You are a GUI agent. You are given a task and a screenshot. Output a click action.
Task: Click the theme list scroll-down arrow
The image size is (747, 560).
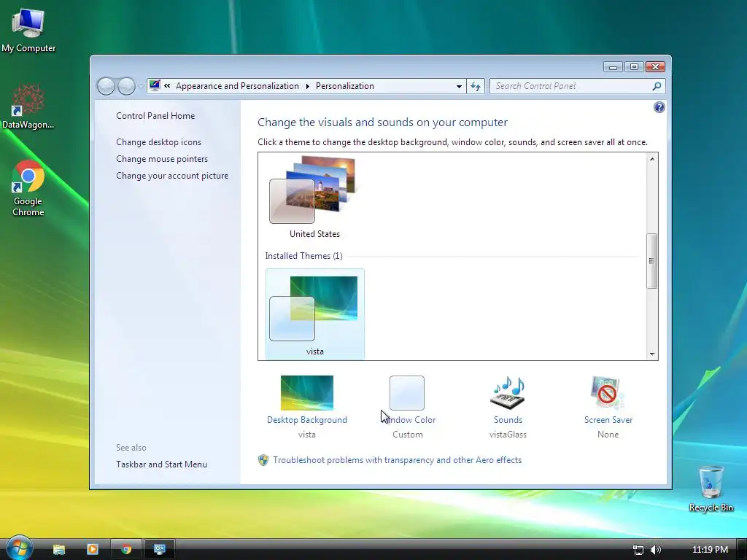[652, 354]
